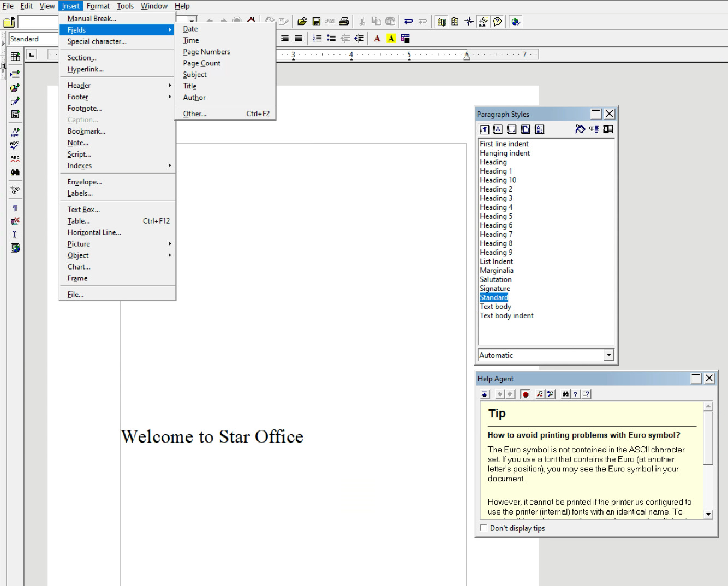Click the Edit AutoText icon

click(x=15, y=132)
